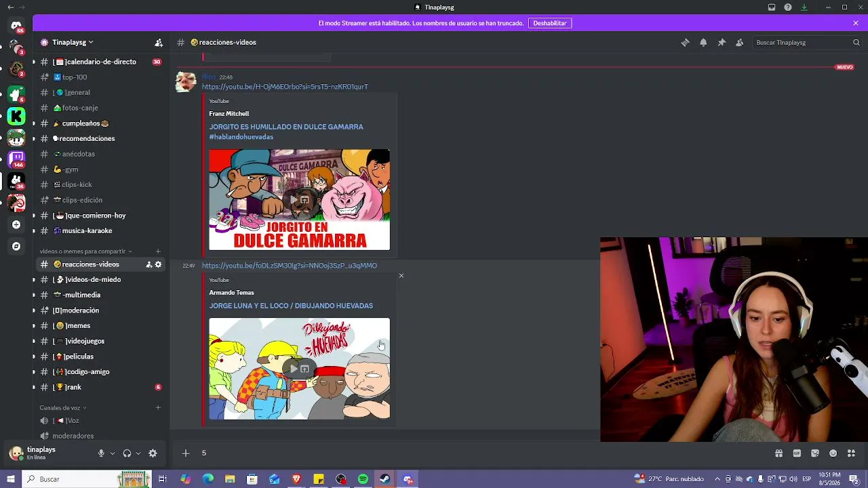Screen dimensions: 868x488
Task: Open the GIF picker in message bar
Action: click(x=797, y=453)
